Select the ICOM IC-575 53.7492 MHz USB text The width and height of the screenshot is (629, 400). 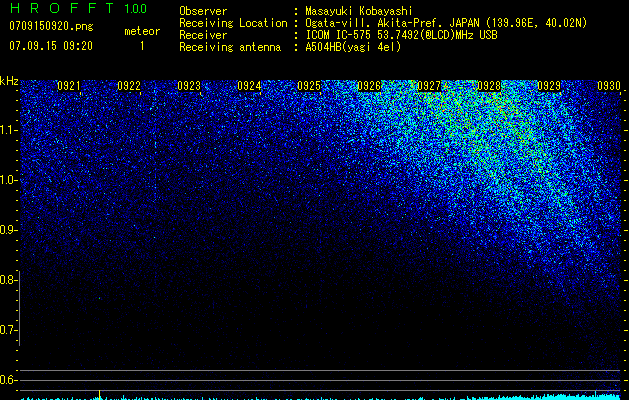[401, 35]
